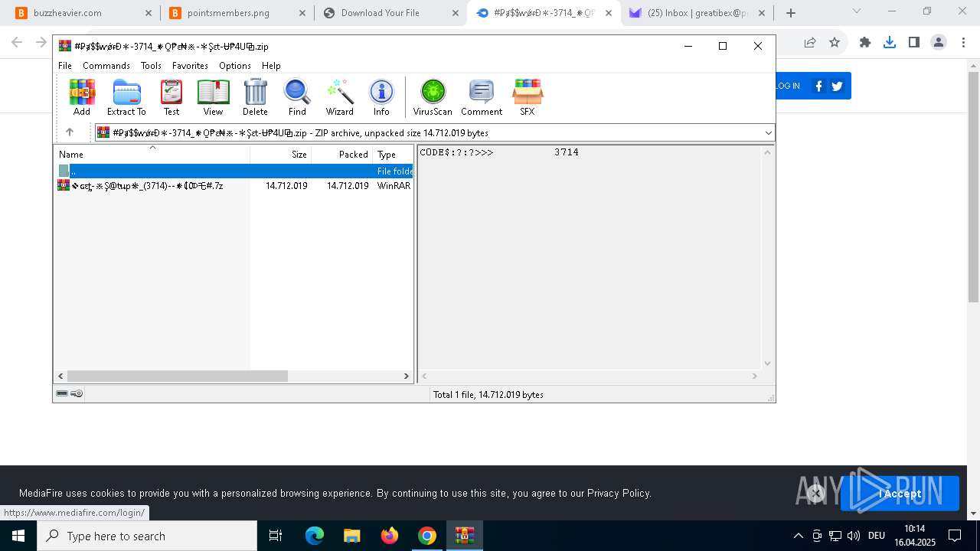Toggle the browser side panel icon
Viewport: 980px width, 551px height.
click(914, 43)
